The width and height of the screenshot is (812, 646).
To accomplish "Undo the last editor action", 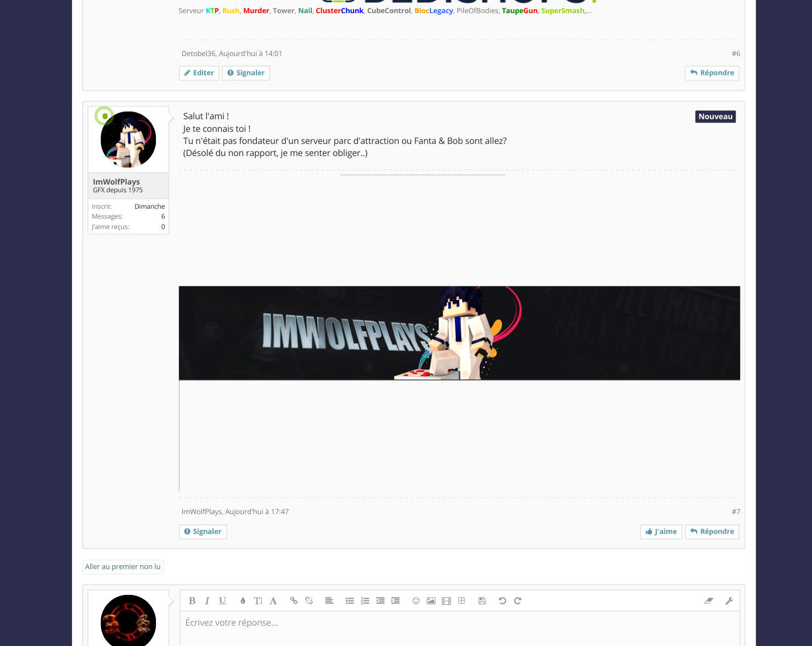I will point(502,601).
